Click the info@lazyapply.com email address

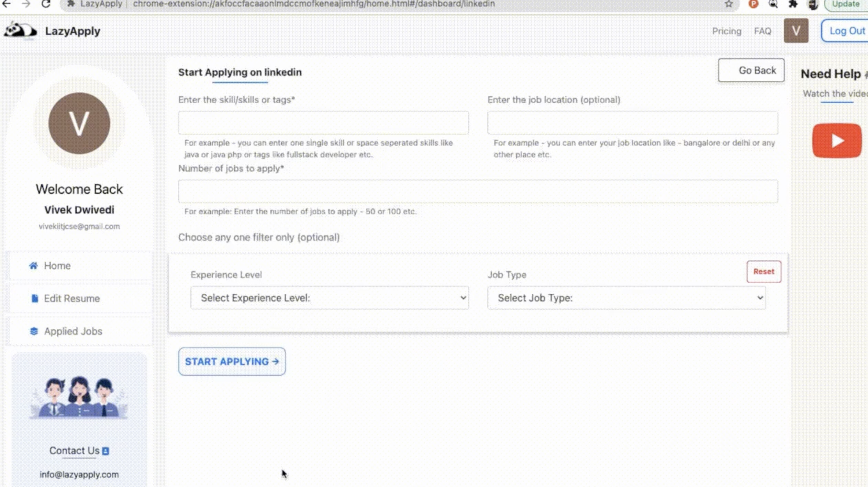tap(79, 475)
